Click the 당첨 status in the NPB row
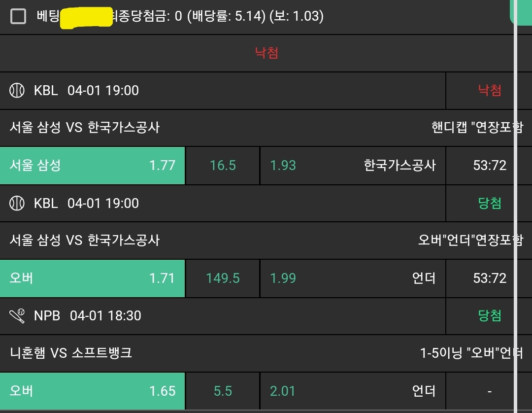 pos(490,315)
